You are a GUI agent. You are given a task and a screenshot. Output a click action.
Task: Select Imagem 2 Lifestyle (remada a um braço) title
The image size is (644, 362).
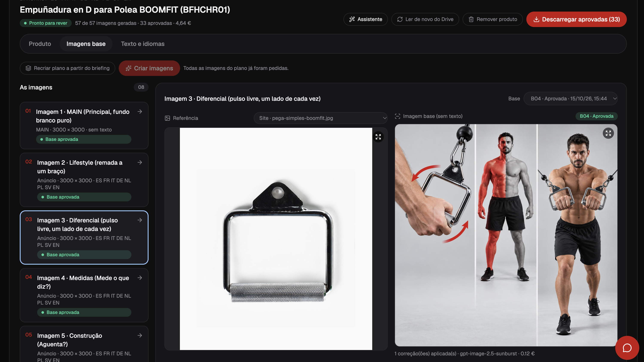pos(80,167)
